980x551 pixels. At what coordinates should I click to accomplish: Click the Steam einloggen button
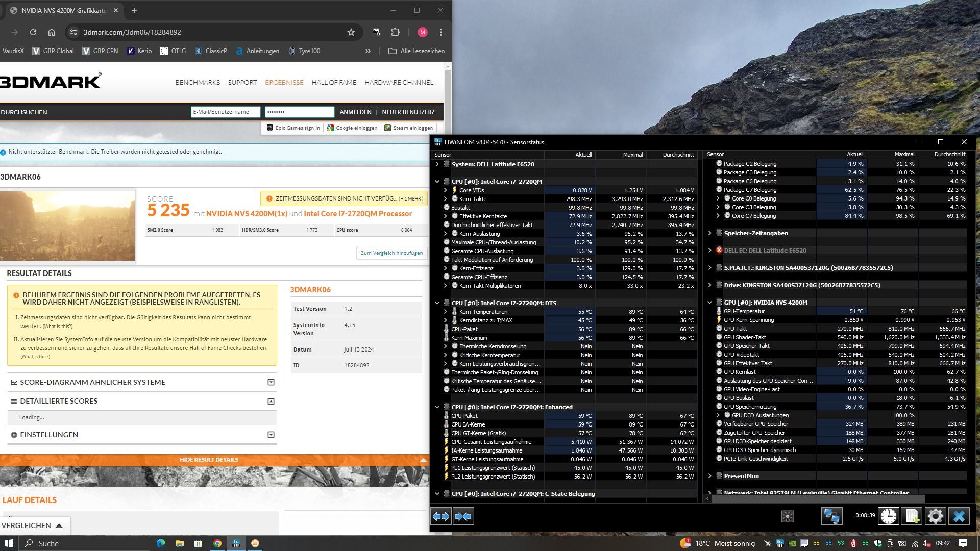[x=408, y=128]
